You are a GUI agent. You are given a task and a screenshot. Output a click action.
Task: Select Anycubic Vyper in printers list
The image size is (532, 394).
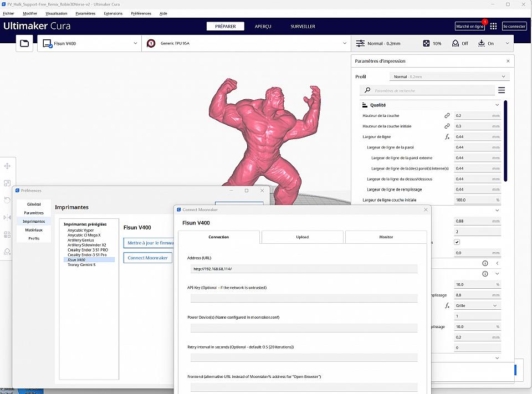point(81,230)
